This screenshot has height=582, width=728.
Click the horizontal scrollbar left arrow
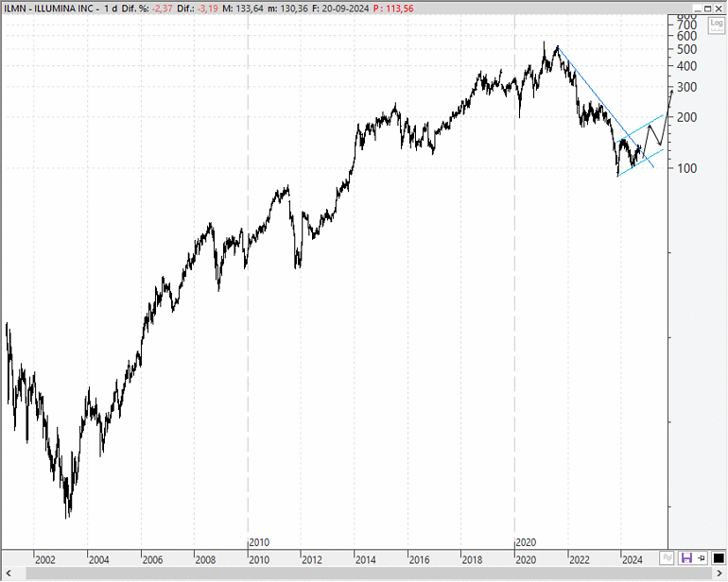(x=8, y=573)
